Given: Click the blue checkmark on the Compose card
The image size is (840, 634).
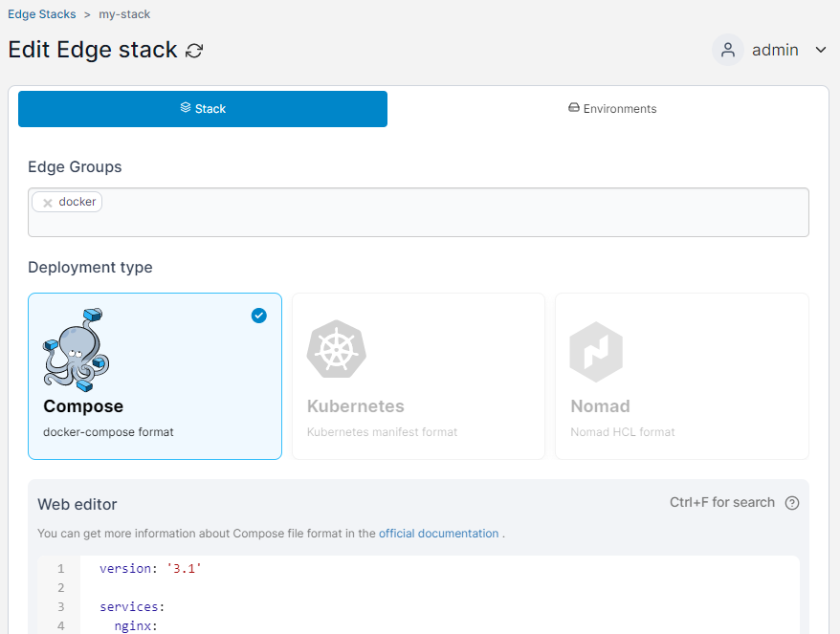Looking at the screenshot, I should [258, 316].
